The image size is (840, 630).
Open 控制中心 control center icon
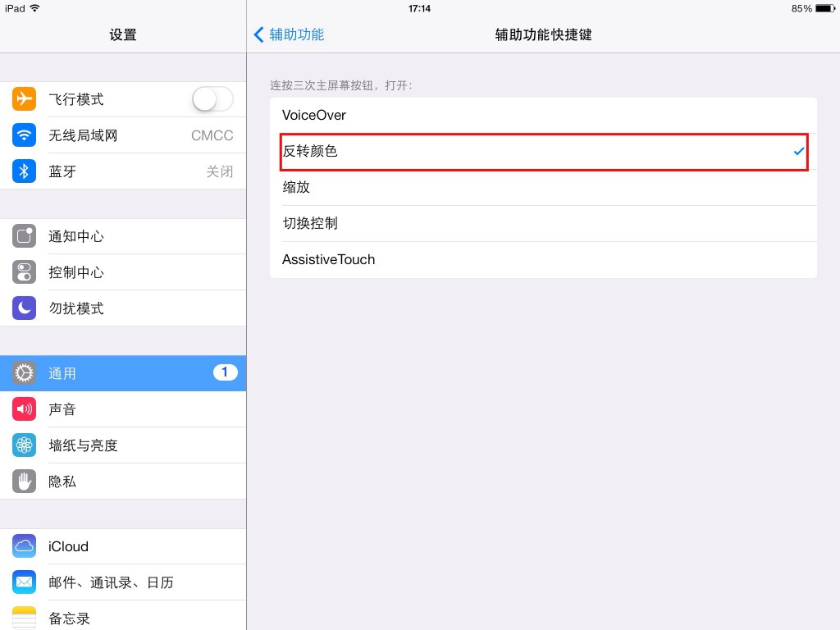tap(24, 272)
